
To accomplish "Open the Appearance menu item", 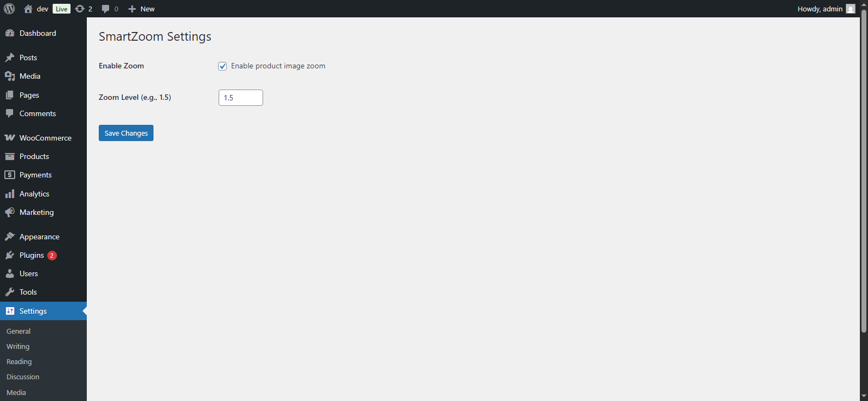I will [43, 237].
